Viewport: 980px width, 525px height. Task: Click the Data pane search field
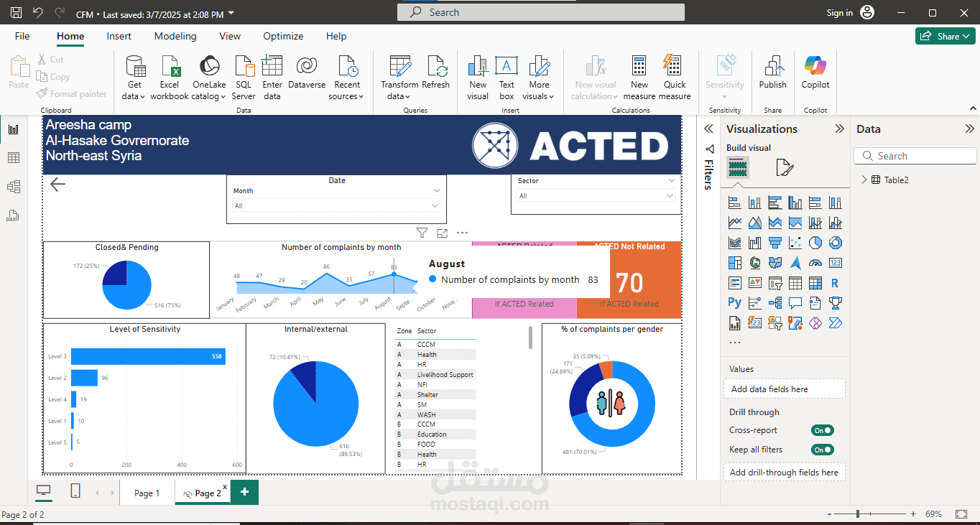915,156
